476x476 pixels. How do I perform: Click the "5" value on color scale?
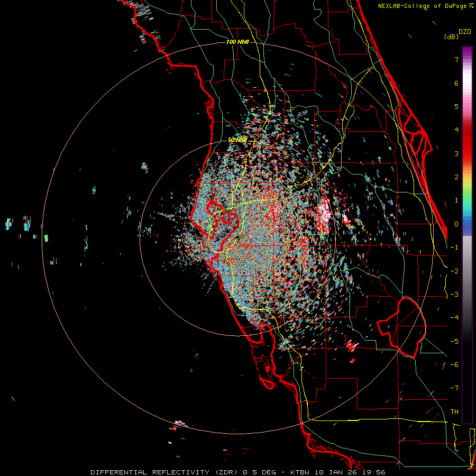tap(456, 106)
